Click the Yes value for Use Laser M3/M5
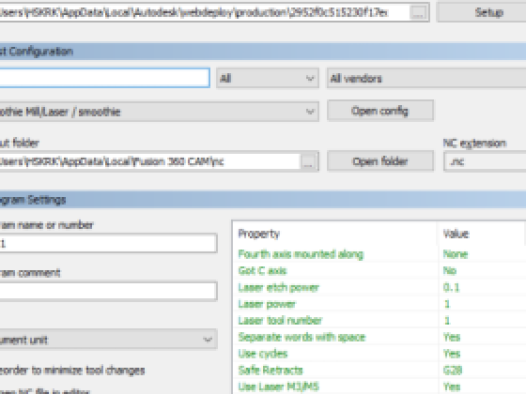The height and width of the screenshot is (394, 526). point(452,387)
